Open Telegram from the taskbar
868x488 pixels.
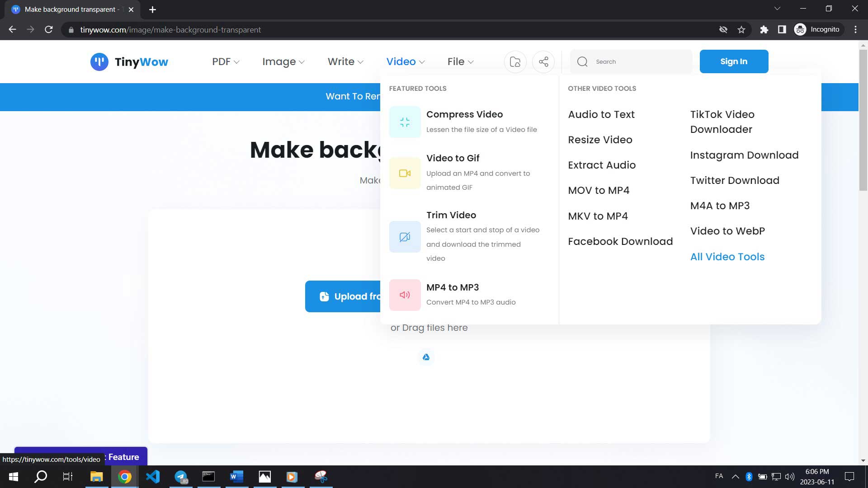tap(181, 477)
